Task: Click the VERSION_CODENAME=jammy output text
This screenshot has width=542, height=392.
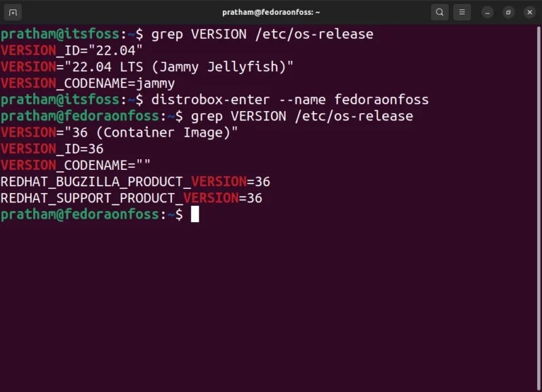Action: coord(87,83)
